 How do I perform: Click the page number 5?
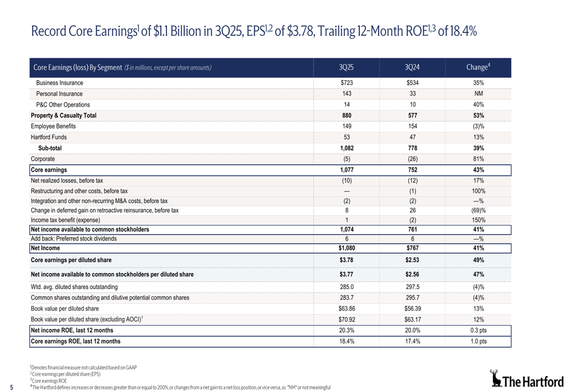pyautogui.click(x=12, y=387)
